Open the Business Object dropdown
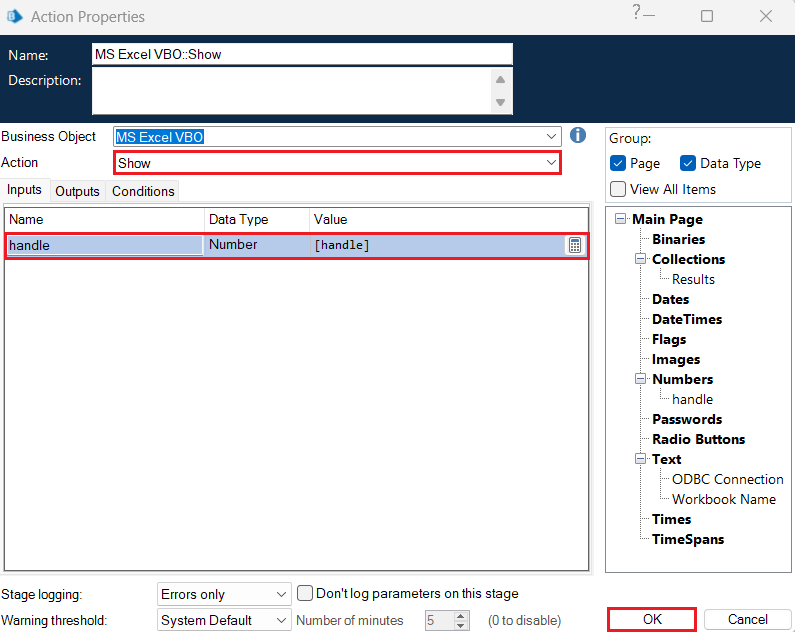The height and width of the screenshot is (632, 795). tap(553, 136)
